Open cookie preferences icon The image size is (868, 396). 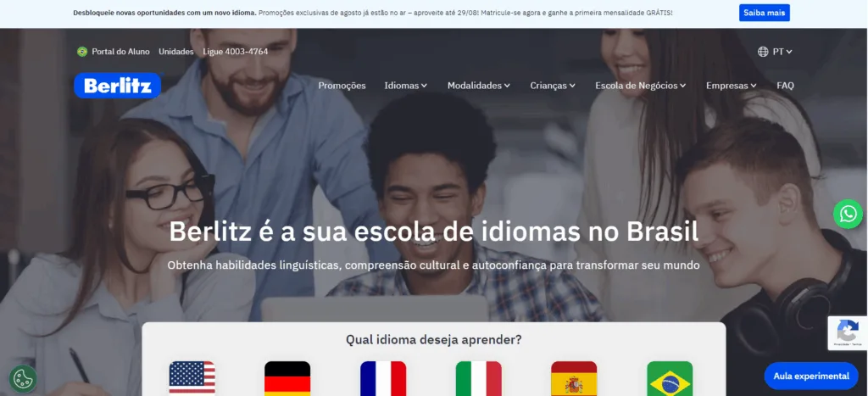[x=23, y=379]
